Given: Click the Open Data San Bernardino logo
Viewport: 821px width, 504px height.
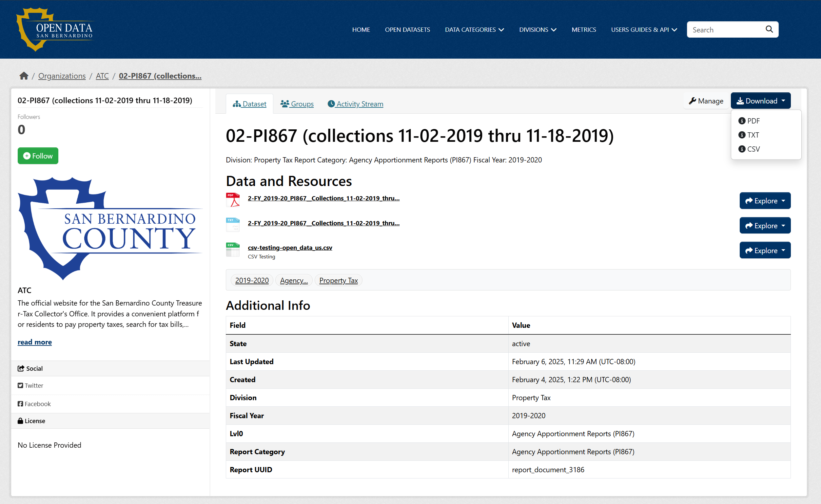Looking at the screenshot, I should coord(55,29).
